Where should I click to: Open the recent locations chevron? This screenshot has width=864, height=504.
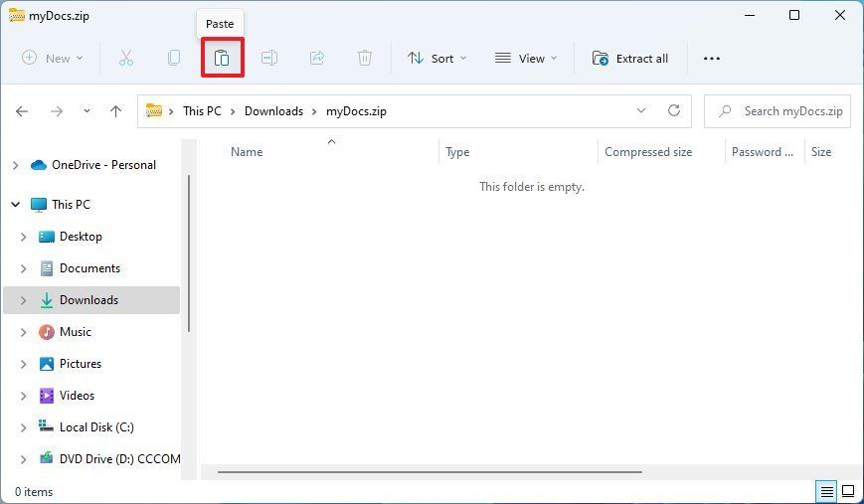(86, 110)
